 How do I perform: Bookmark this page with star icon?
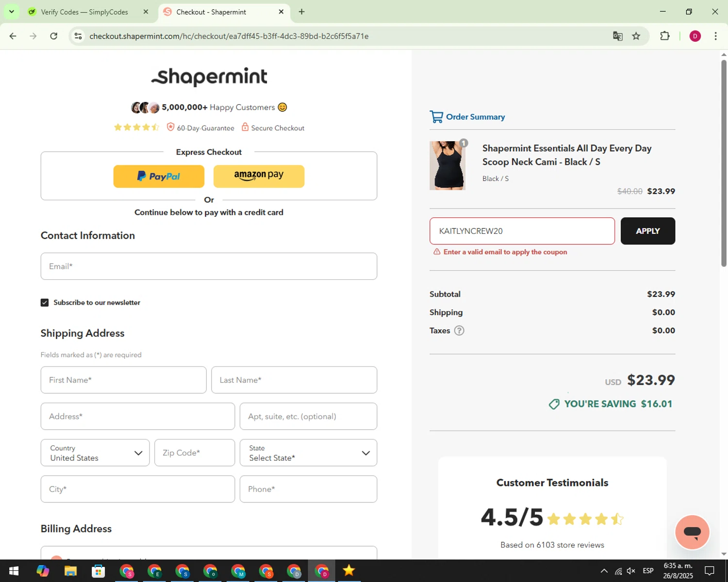(636, 36)
